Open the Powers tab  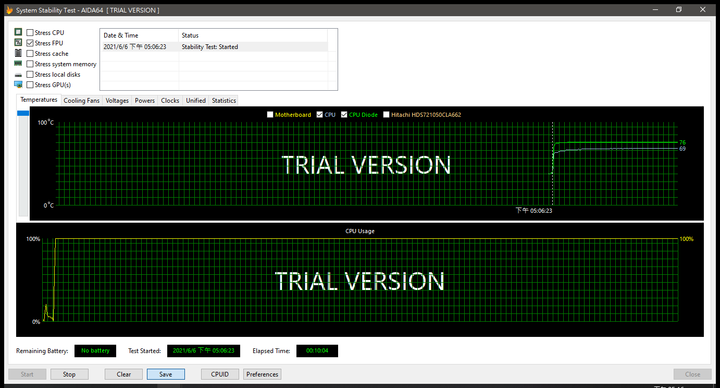point(145,101)
